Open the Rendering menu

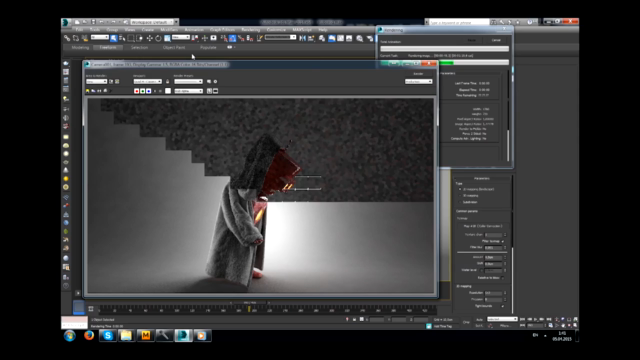(x=251, y=30)
